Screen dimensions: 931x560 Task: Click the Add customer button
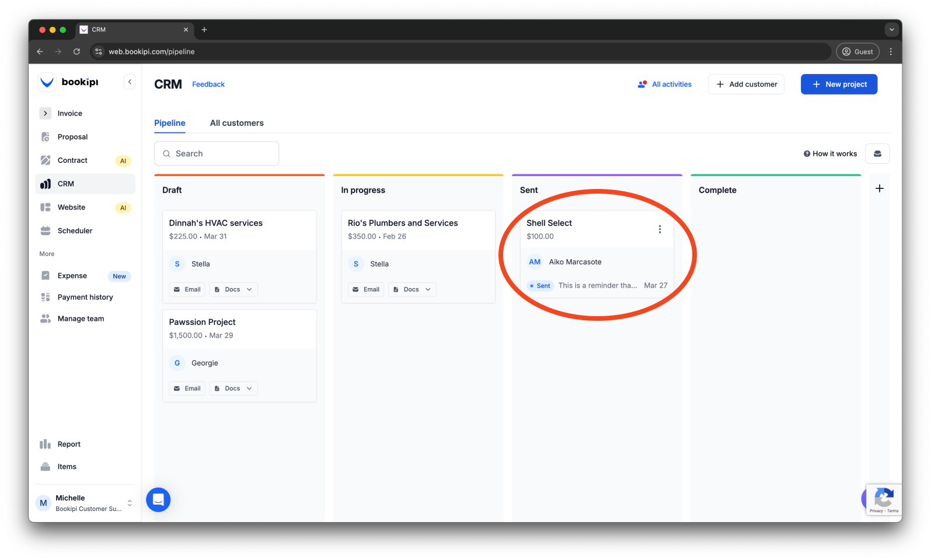pos(746,85)
